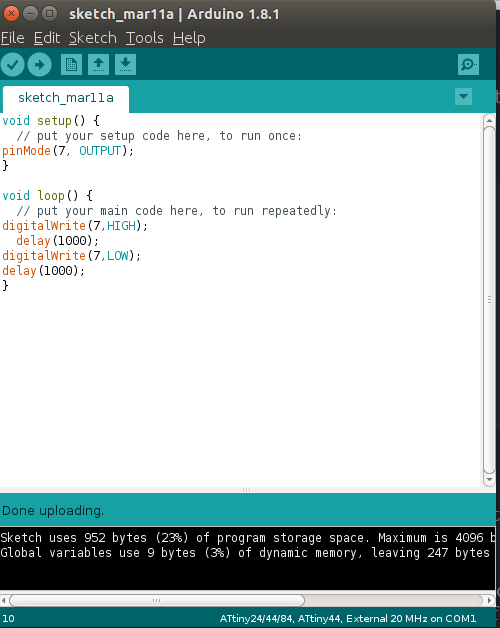Click the console scroll right arrow
This screenshot has height=628, width=500.
(489, 600)
